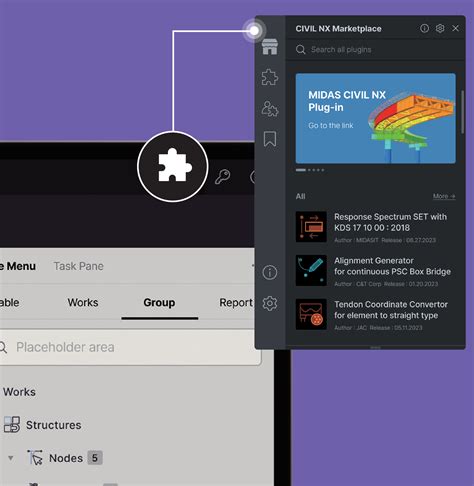Open settings gear in Marketplace header
The width and height of the screenshot is (474, 486).
(x=440, y=28)
